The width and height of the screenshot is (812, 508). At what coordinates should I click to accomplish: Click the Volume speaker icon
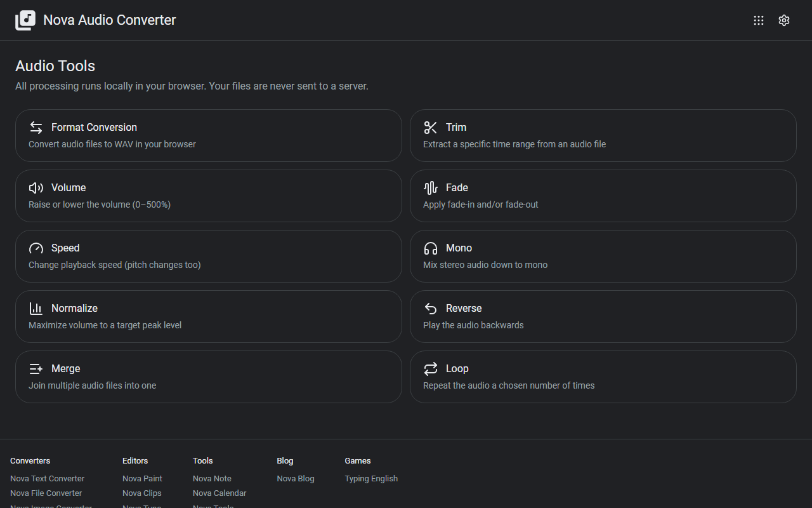[x=36, y=188]
